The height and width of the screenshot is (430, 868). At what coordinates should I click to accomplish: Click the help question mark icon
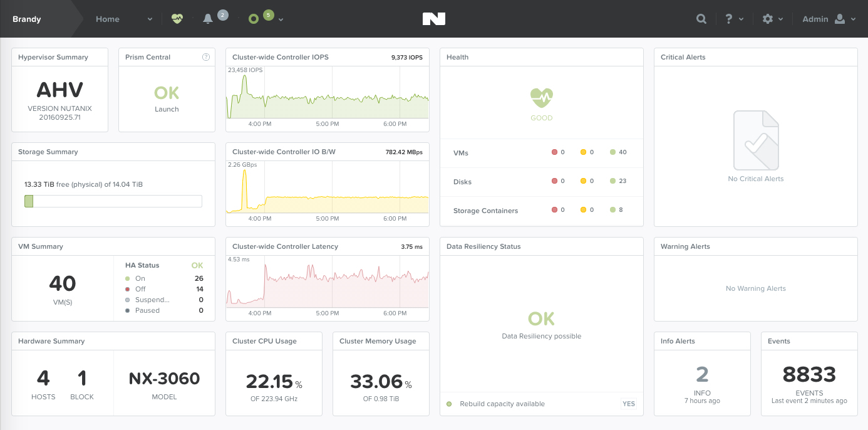[728, 19]
